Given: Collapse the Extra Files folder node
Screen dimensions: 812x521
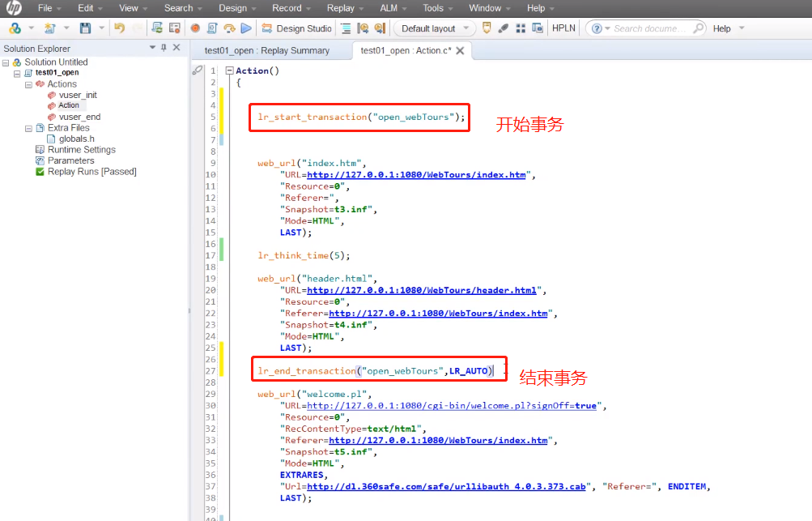Looking at the screenshot, I should pyautogui.click(x=28, y=128).
